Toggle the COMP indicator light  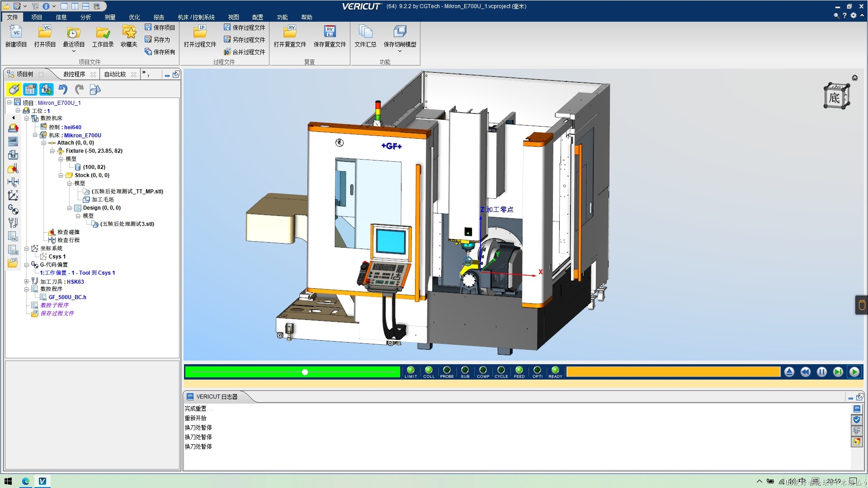pos(483,372)
